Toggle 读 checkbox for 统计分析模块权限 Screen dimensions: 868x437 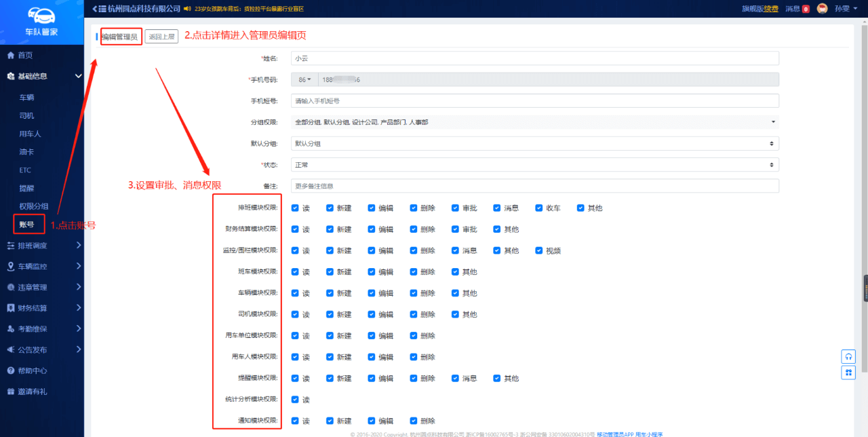click(295, 400)
